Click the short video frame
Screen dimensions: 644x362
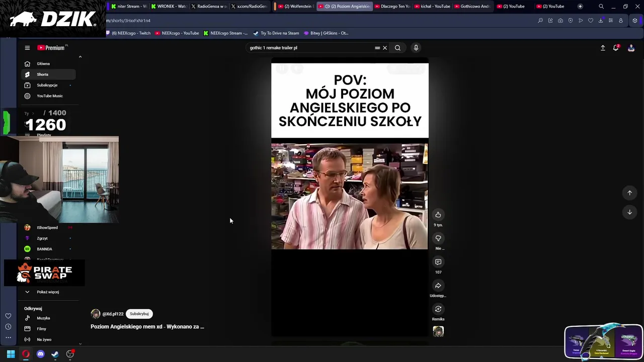point(350,197)
